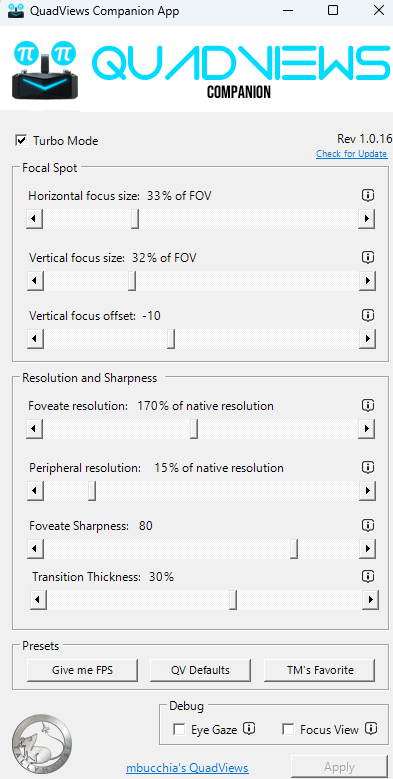Image resolution: width=393 pixels, height=779 pixels.
Task: Open the Check for Update link
Action: [x=351, y=154]
